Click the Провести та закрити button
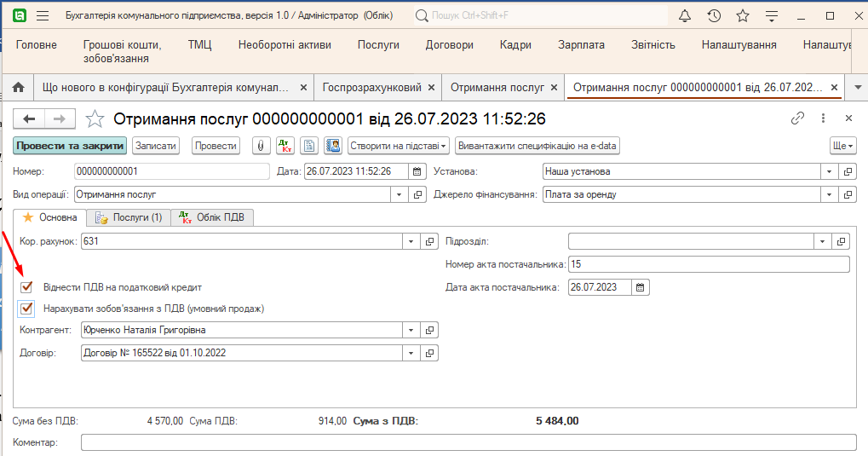 70,146
